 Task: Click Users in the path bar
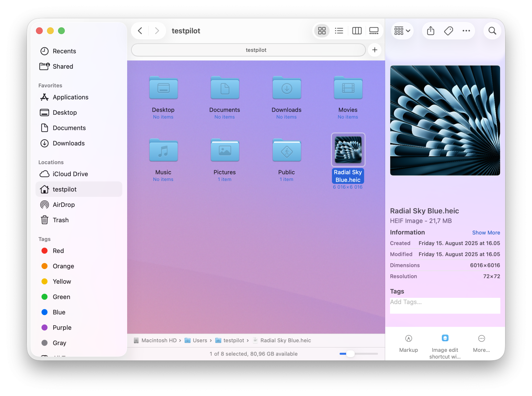click(199, 340)
